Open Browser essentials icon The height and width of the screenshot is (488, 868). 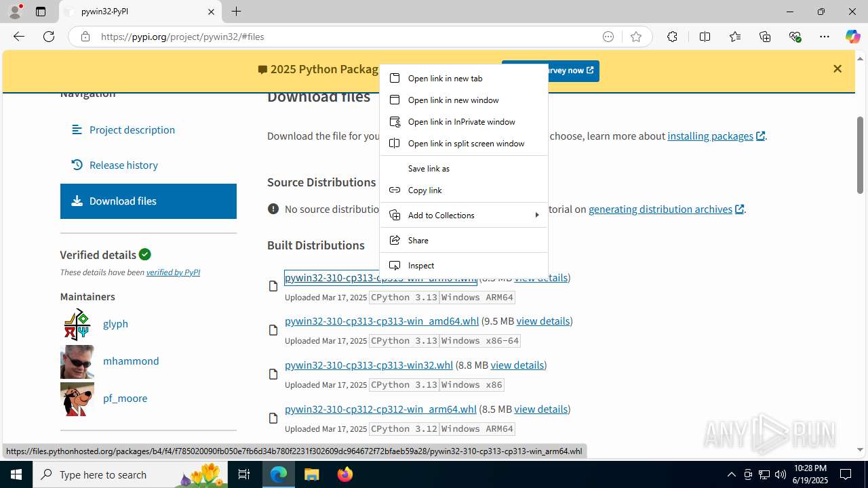(795, 37)
